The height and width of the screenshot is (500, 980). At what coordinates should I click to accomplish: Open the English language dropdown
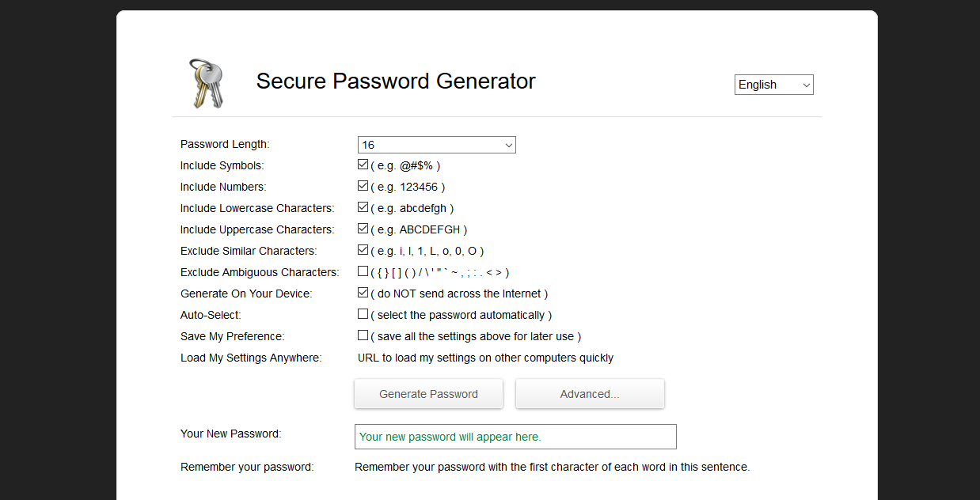[x=774, y=85]
